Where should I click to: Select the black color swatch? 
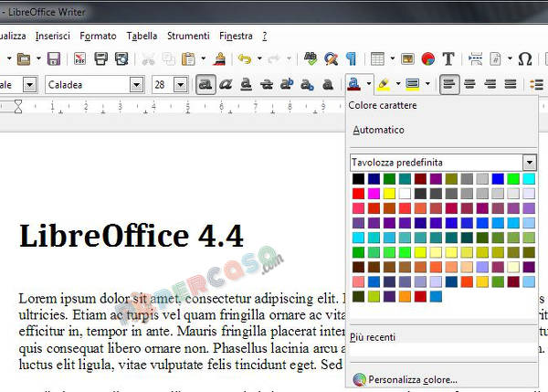358,179
